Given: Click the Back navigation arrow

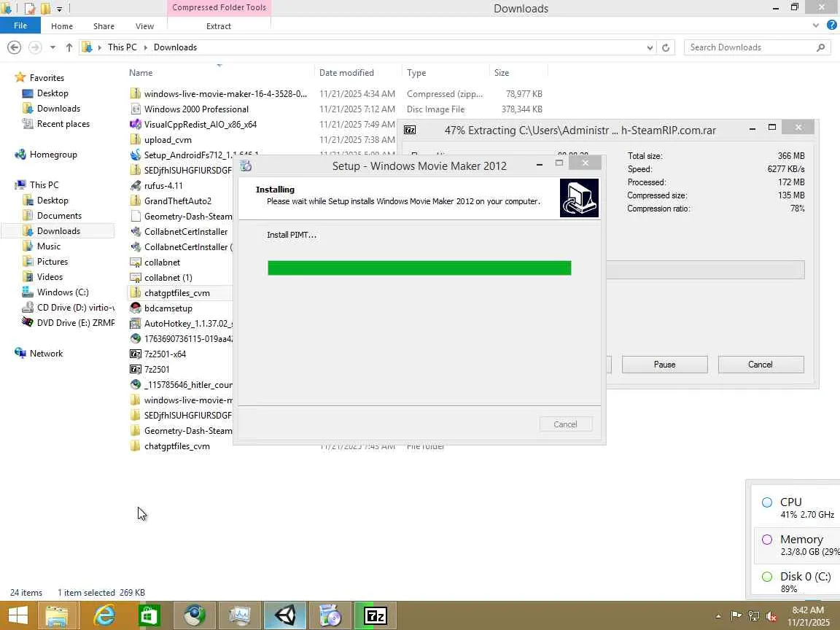Looking at the screenshot, I should [x=15, y=47].
